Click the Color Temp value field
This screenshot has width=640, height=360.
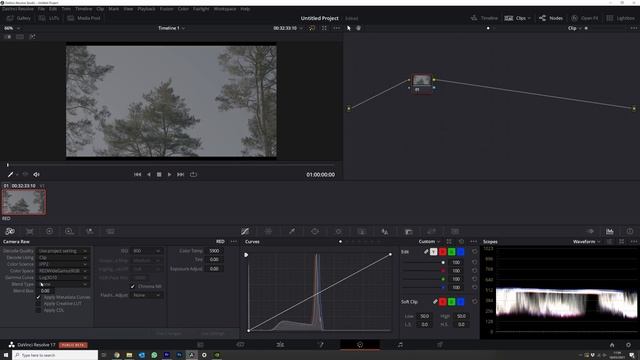[x=214, y=251]
